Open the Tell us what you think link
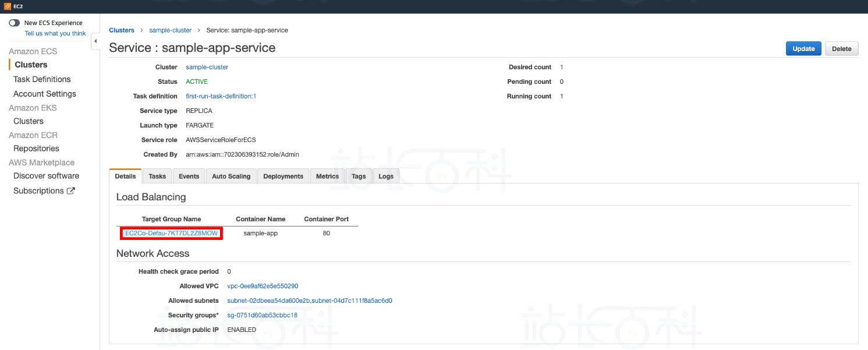Screen dimensions: 868x350 click(x=55, y=34)
